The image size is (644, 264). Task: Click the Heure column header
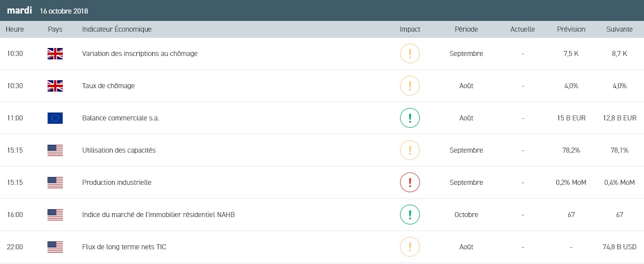click(14, 29)
